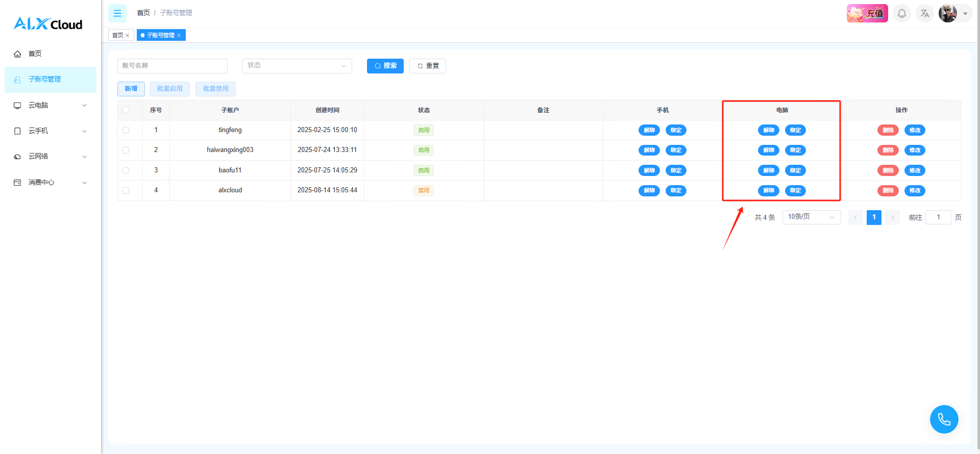
Task: Open the user avatar menu
Action: (948, 13)
